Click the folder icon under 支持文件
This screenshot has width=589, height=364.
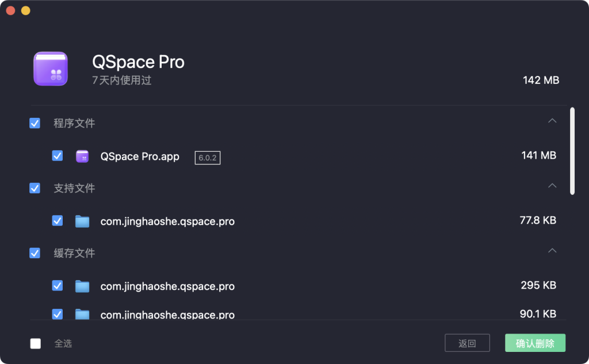pos(82,221)
